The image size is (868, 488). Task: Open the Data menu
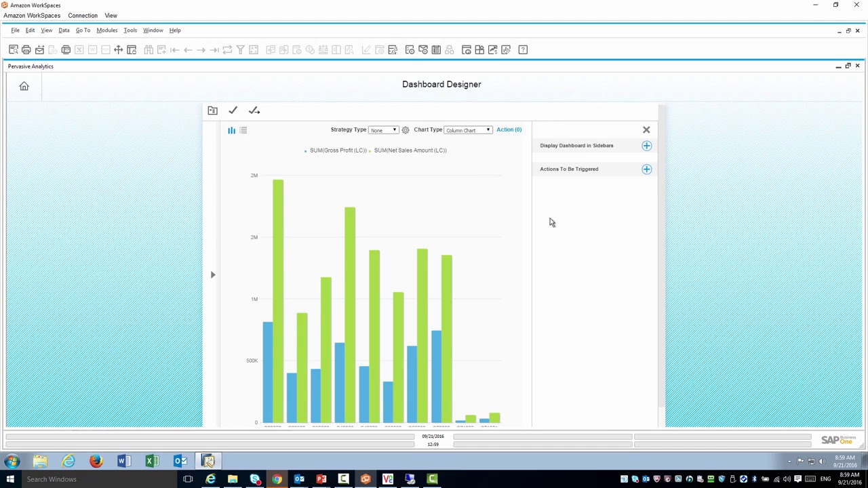click(x=64, y=30)
